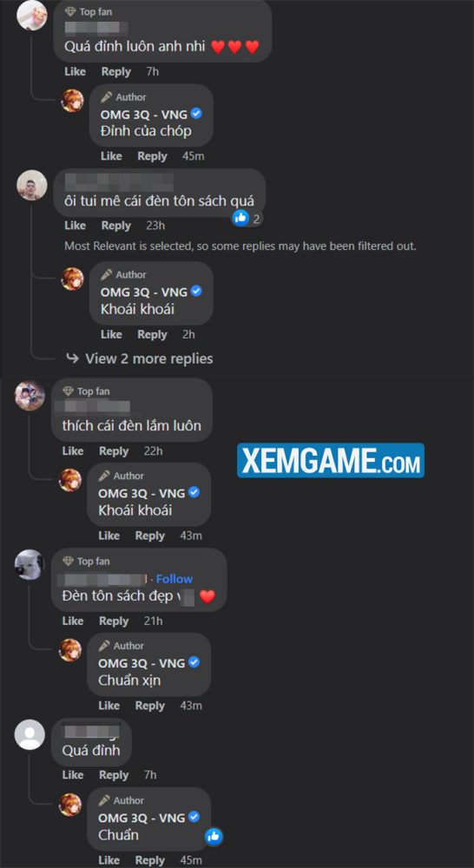
Task: Reply to the standalone 'Quá đỉnh' comment
Action: 114,774
